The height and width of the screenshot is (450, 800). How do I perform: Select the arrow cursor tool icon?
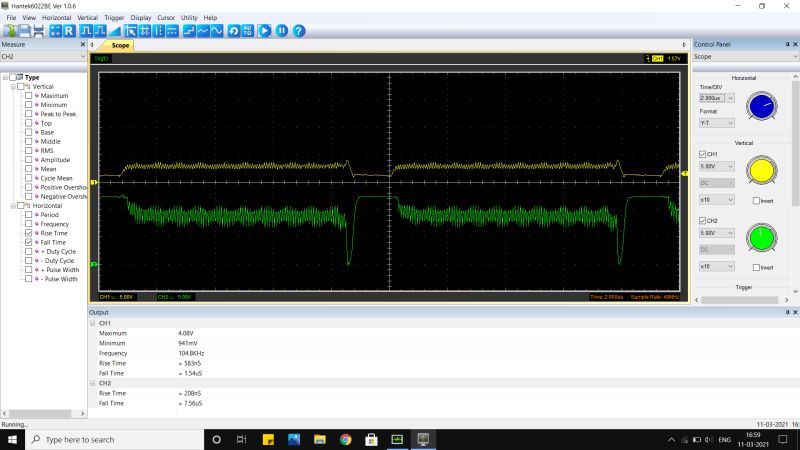click(130, 31)
